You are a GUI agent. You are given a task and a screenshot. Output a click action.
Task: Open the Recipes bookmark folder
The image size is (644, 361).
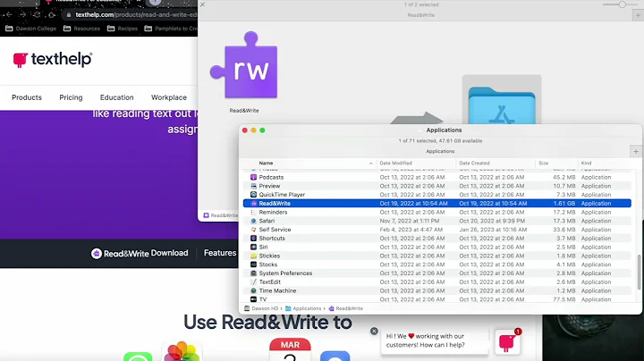123,29
